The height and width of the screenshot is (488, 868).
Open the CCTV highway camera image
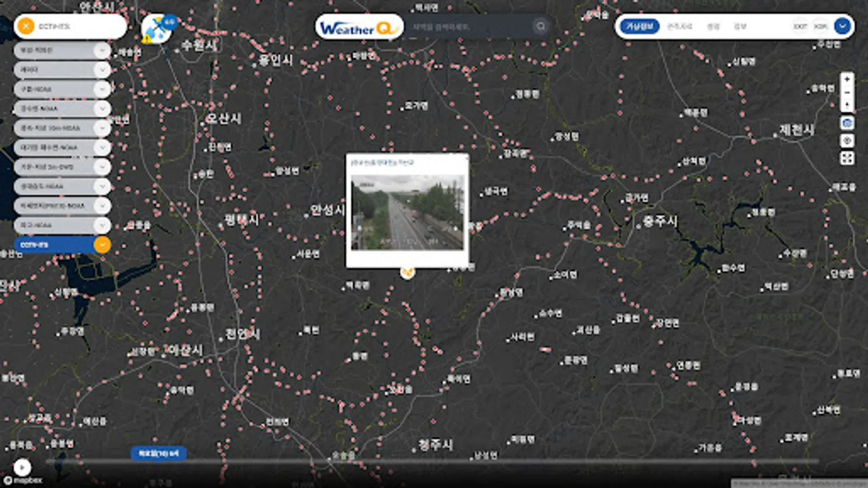407,212
